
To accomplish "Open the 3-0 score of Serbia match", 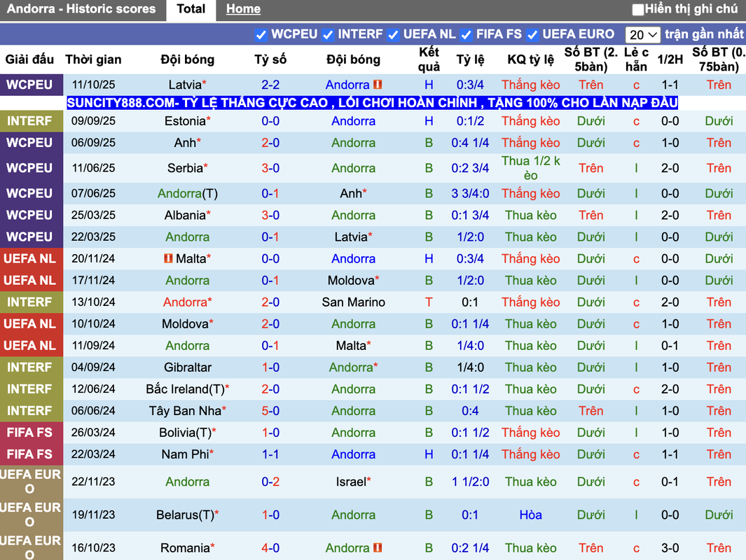I will click(x=270, y=168).
